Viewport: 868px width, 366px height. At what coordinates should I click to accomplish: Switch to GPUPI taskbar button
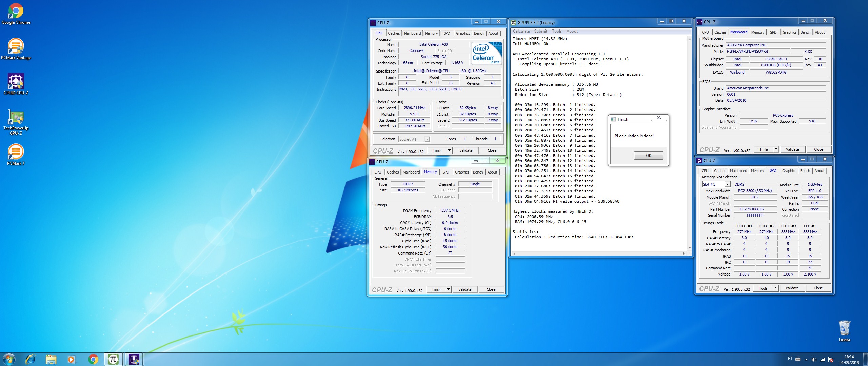[x=113, y=359]
